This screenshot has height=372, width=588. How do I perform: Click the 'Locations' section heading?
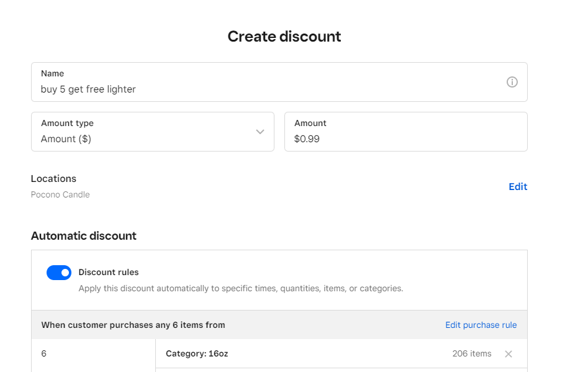53,179
